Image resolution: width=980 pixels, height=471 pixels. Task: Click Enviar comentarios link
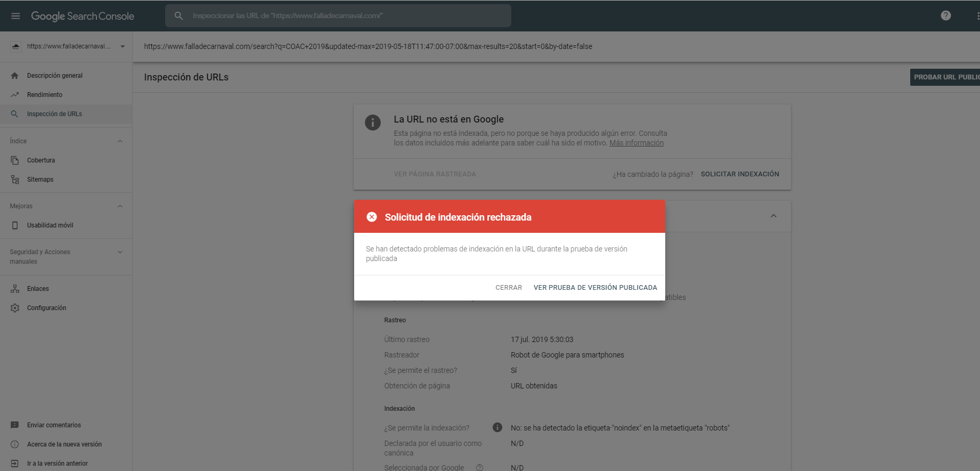(54, 425)
